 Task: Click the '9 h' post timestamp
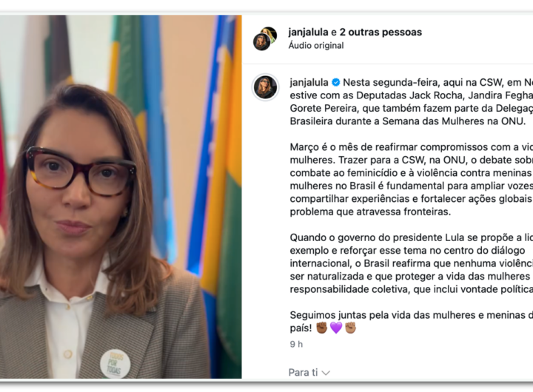coord(296,344)
